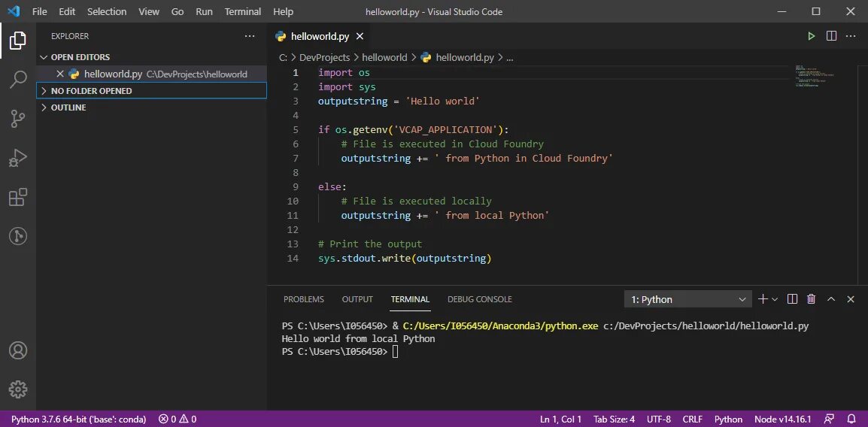Click Node v14.16.1 in status bar
The width and height of the screenshot is (868, 427).
point(783,419)
